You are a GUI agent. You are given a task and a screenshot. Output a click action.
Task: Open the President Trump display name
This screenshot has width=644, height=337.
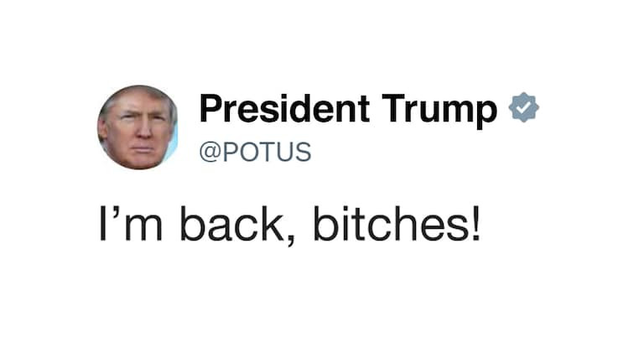pyautogui.click(x=348, y=109)
